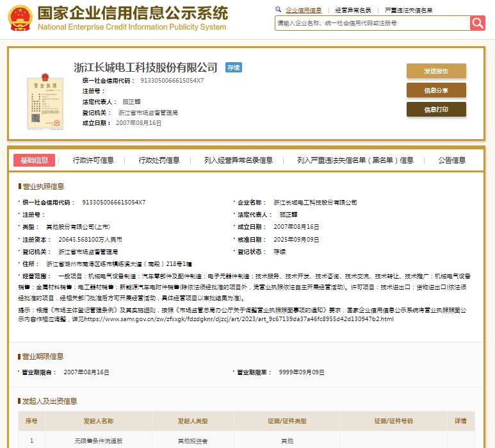Click the 发送报告 button
495x448 pixels.
click(x=436, y=71)
